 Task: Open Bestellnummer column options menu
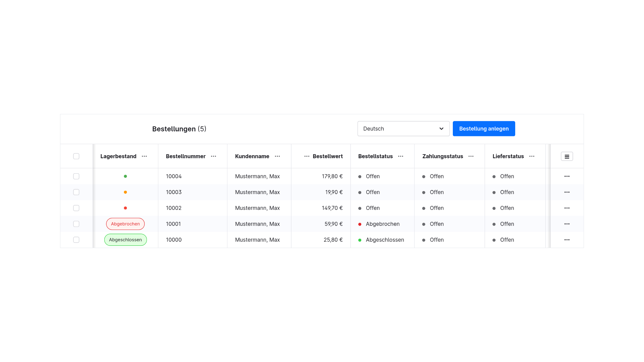pos(213,156)
